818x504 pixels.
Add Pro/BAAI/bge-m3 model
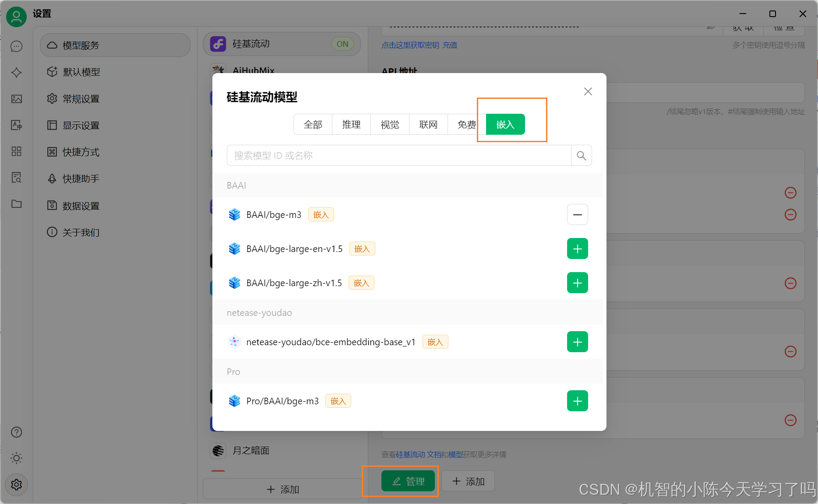click(578, 401)
